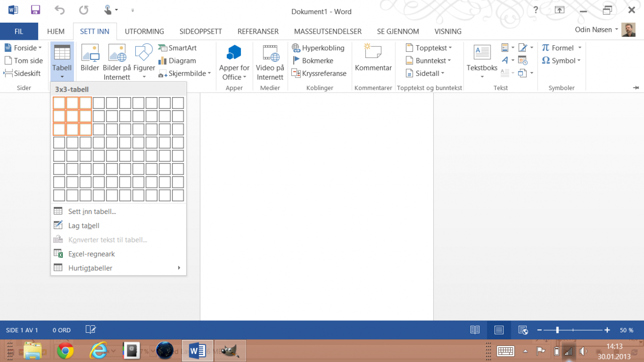
Task: Insert SmartArt graphic
Action: click(x=177, y=48)
